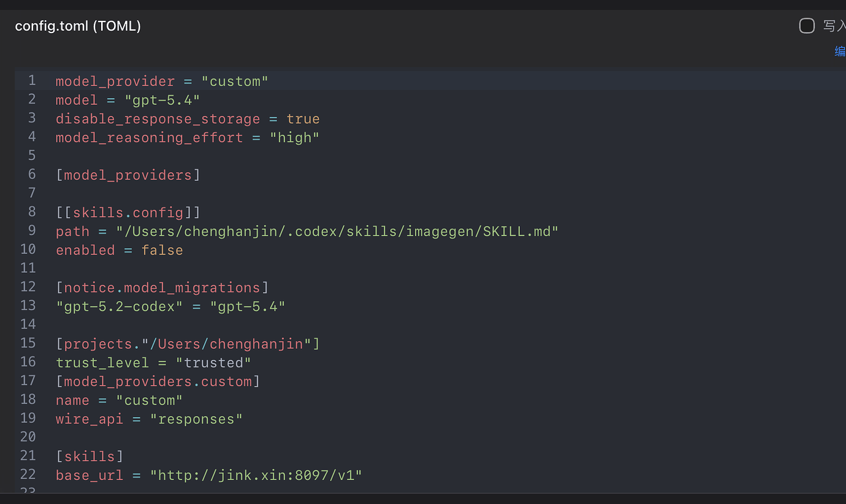Click the config.toml (TOML) title

click(x=78, y=26)
